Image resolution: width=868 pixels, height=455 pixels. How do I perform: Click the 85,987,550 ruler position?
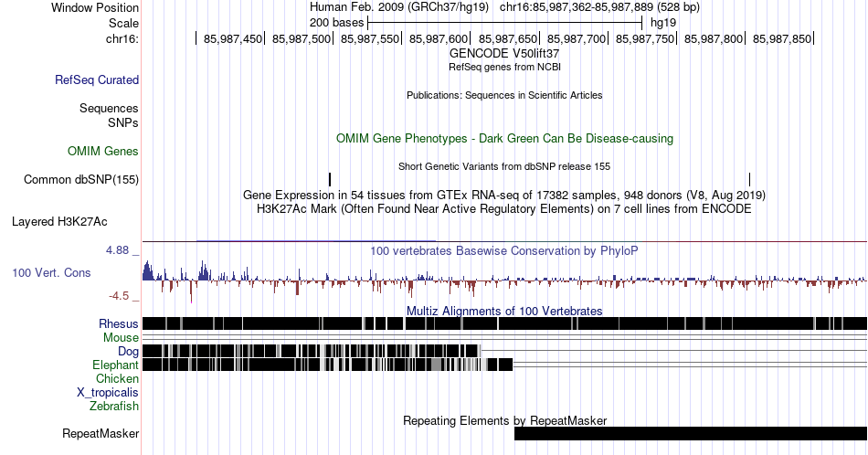(370, 38)
